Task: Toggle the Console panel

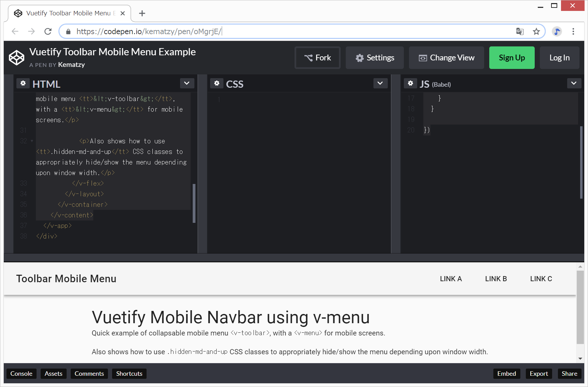Action: click(x=21, y=374)
